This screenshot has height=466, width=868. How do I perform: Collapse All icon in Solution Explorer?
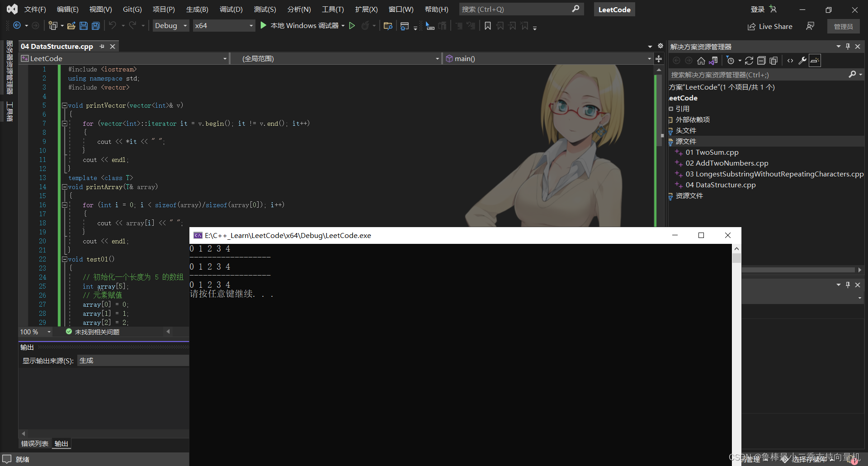[x=761, y=61]
